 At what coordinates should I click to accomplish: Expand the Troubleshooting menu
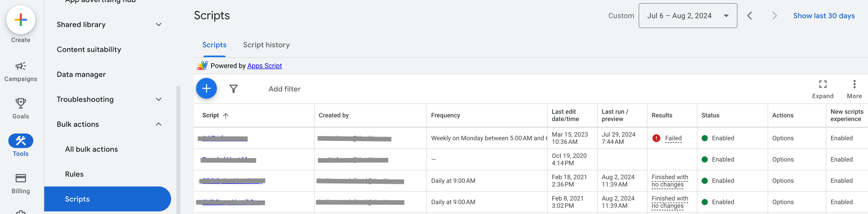pos(159,99)
